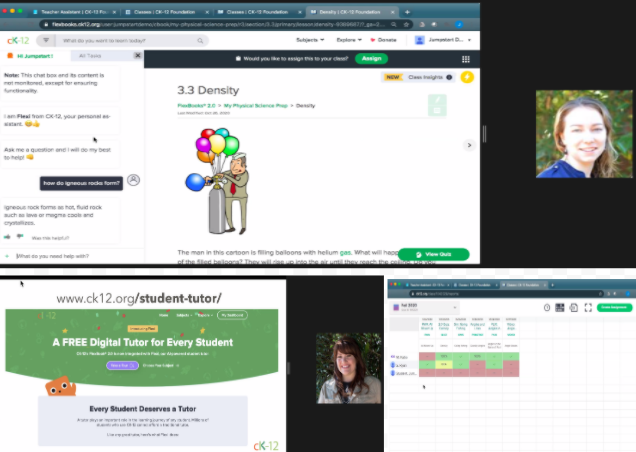Click the top-right woman's video thumbnail

(x=584, y=134)
